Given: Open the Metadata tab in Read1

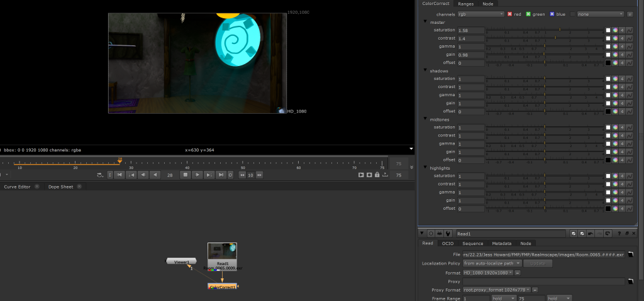Looking at the screenshot, I should (501, 244).
